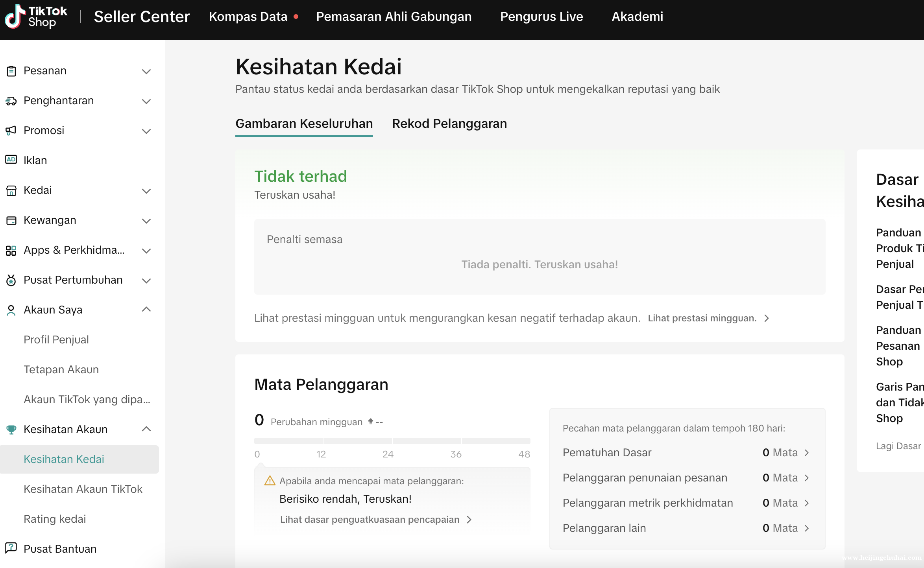Click Tidak terhad status heading
The height and width of the screenshot is (568, 924).
click(301, 176)
